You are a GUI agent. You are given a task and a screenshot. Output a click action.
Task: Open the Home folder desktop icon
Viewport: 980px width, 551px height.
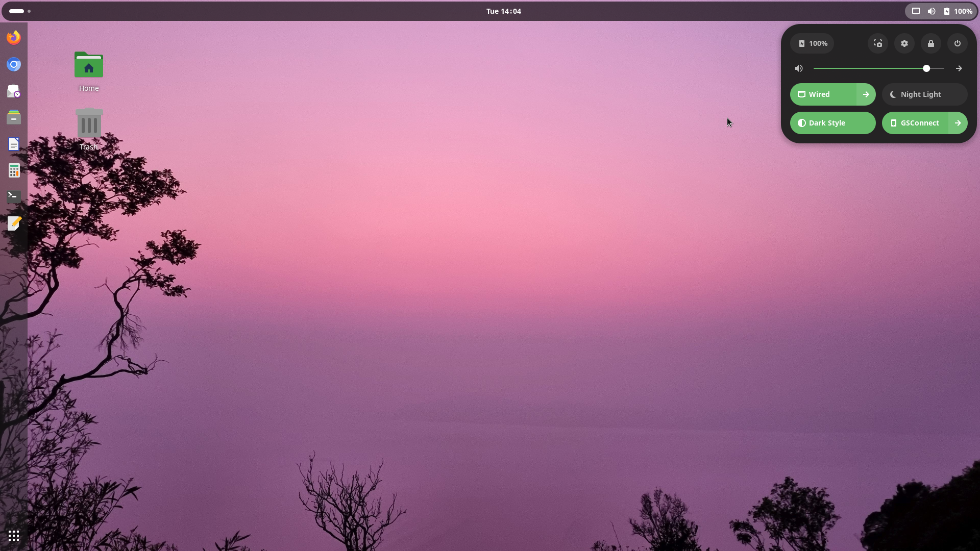click(x=89, y=72)
